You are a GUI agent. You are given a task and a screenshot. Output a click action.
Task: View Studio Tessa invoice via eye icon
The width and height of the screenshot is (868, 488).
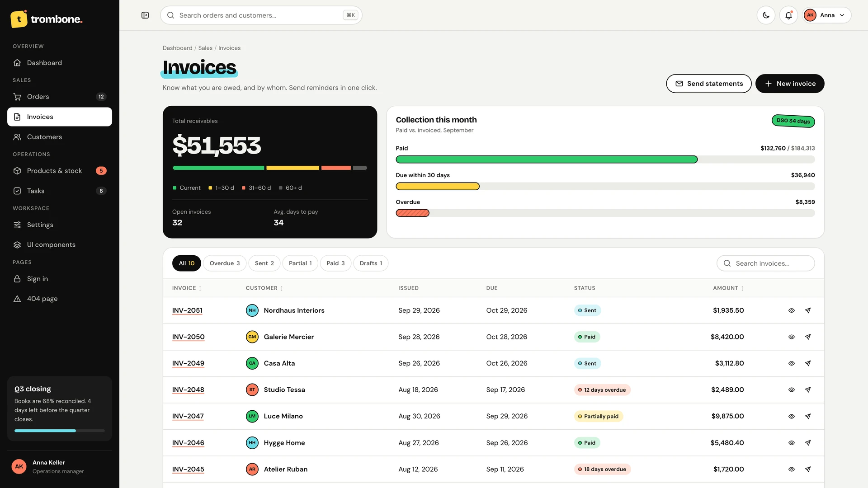pos(791,390)
